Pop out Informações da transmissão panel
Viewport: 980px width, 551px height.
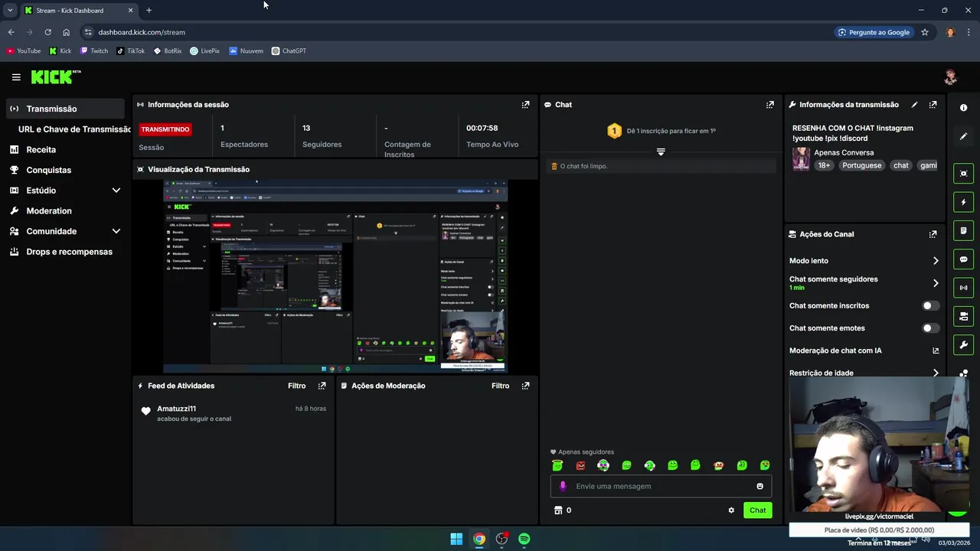click(933, 105)
